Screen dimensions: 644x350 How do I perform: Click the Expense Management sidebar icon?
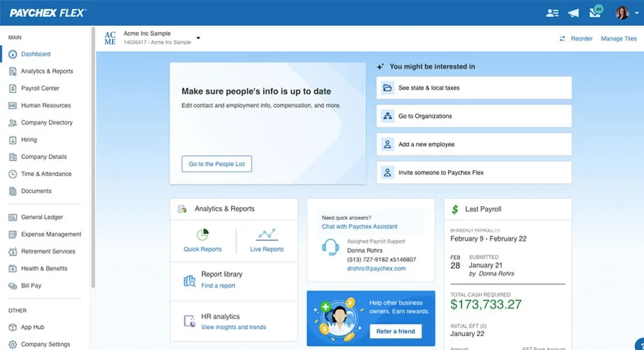[x=13, y=234]
